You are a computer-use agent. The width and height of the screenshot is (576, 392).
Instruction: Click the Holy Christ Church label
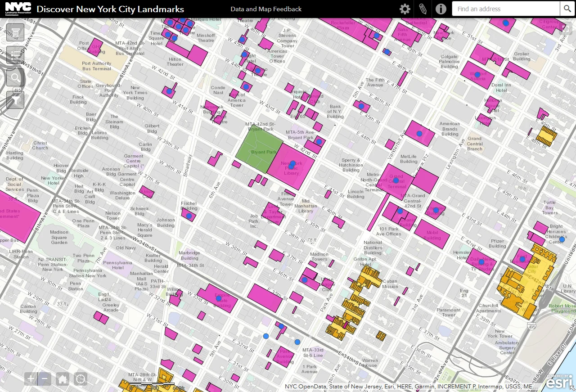pos(40,145)
